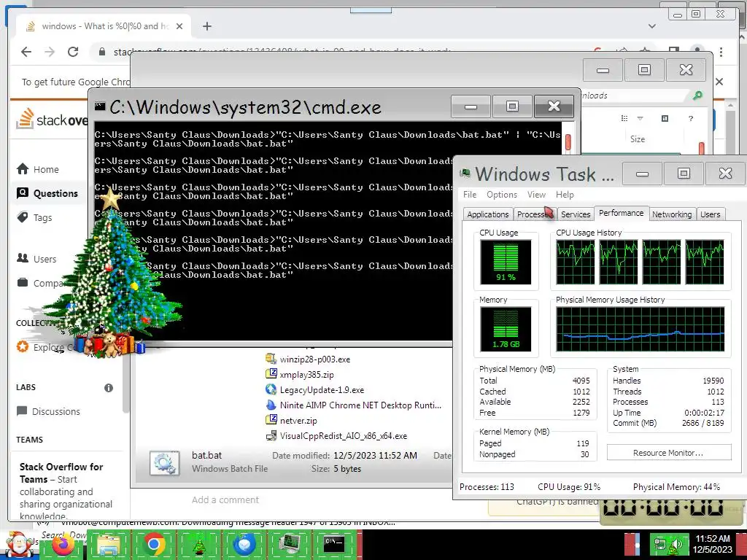Change the Explorer view icon
Image resolution: width=747 pixels, height=560 pixels.
point(624,118)
